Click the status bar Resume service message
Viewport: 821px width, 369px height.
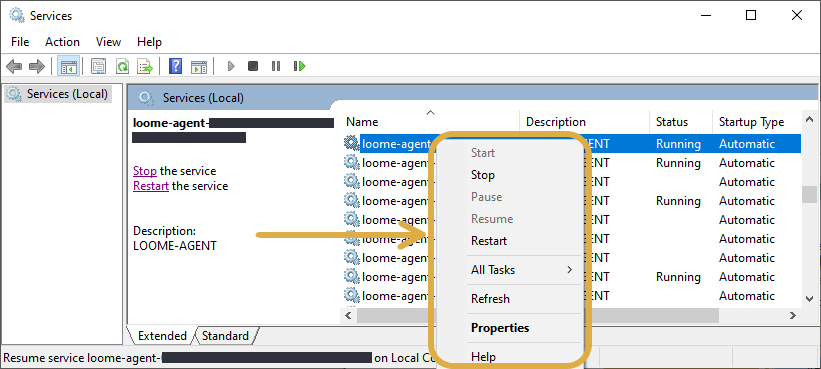tap(220, 358)
